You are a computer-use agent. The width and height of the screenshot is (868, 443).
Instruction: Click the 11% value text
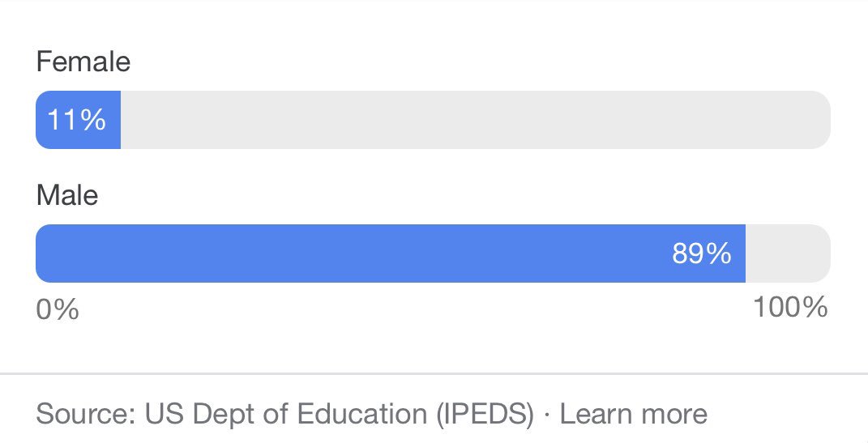[x=76, y=120]
